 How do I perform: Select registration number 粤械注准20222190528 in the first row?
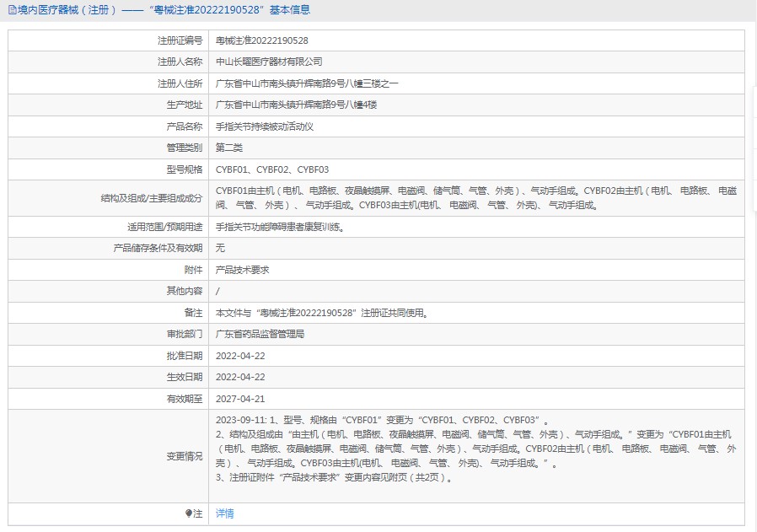tap(261, 40)
